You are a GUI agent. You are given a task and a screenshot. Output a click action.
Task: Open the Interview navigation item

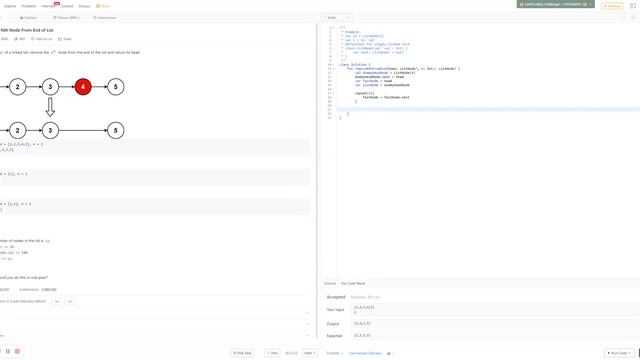[x=48, y=6]
